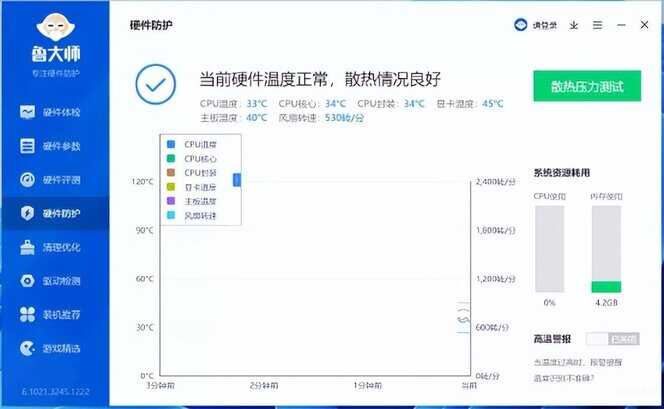Image resolution: width=664 pixels, height=409 pixels.
Task: Close the 鲁大师 window
Action: (644, 25)
